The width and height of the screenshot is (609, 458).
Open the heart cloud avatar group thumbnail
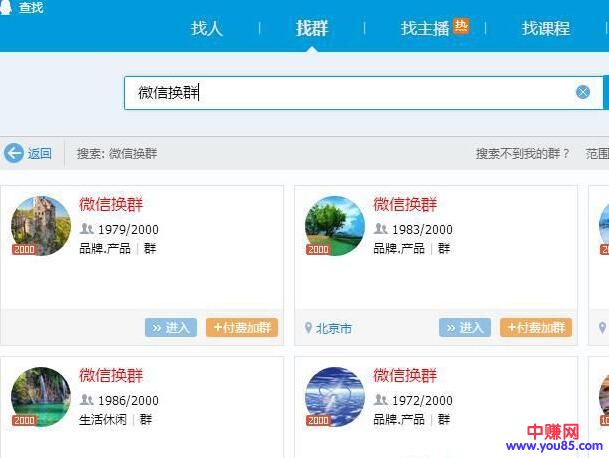(x=334, y=396)
